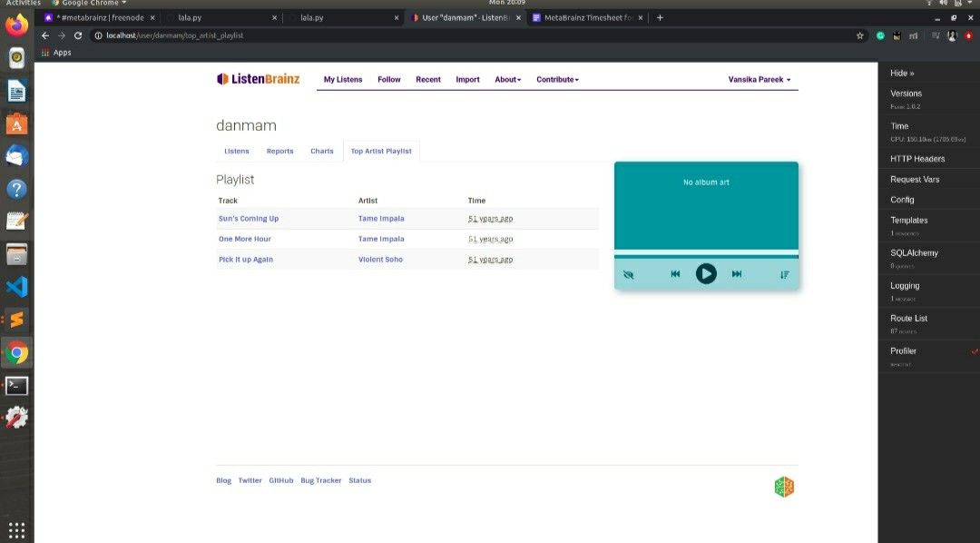Open the track Pick It up Again
Viewport: 980px width, 543px height.
[246, 259]
